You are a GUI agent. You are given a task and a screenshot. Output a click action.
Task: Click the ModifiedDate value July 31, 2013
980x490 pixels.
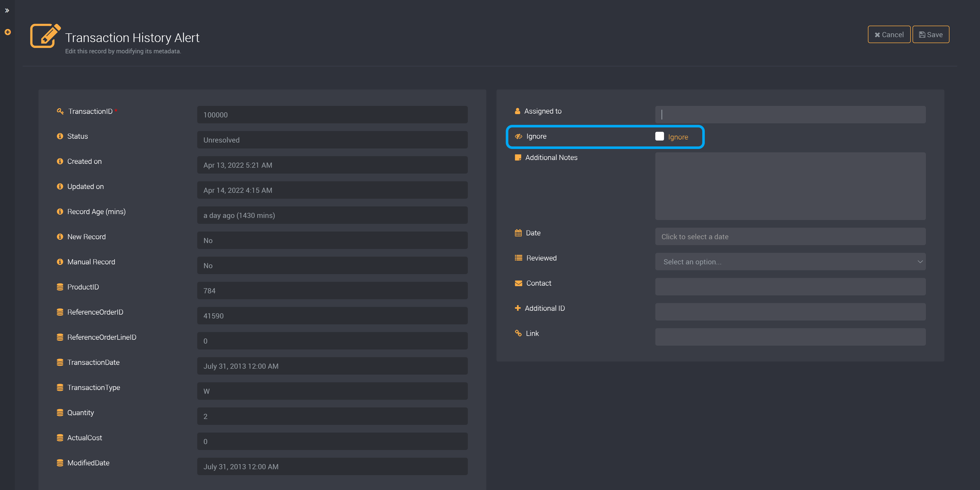(332, 466)
